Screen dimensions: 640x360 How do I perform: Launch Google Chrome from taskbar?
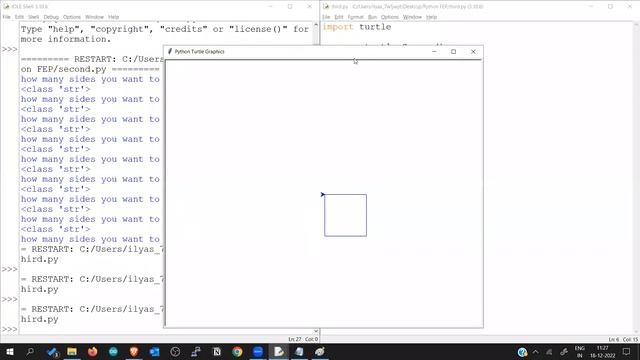point(237,351)
